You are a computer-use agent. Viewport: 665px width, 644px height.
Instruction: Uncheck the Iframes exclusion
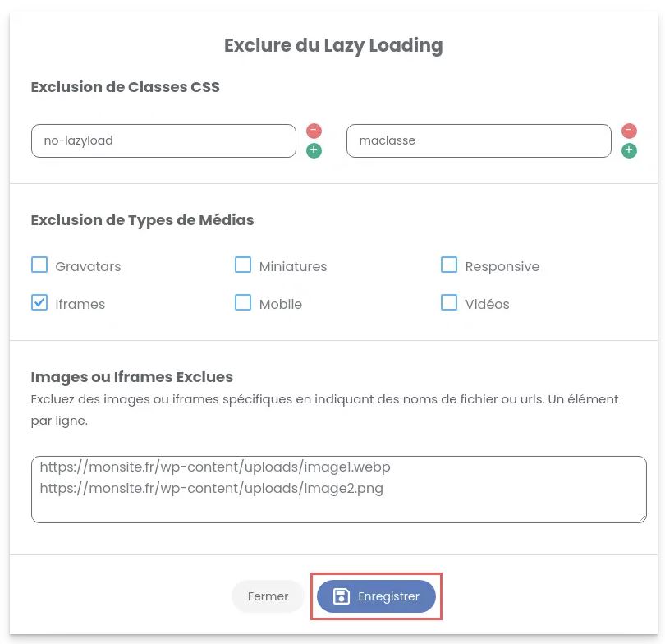(39, 302)
